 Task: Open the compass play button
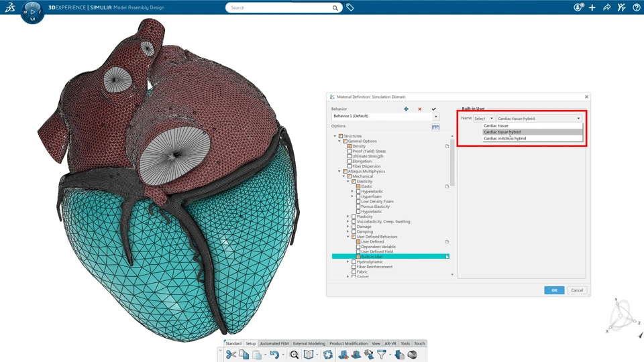(x=32, y=12)
